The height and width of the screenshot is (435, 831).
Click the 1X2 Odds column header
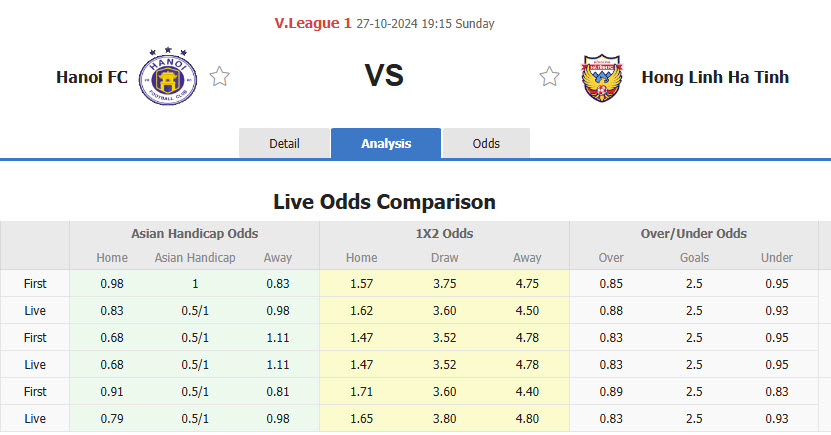pyautogui.click(x=444, y=233)
